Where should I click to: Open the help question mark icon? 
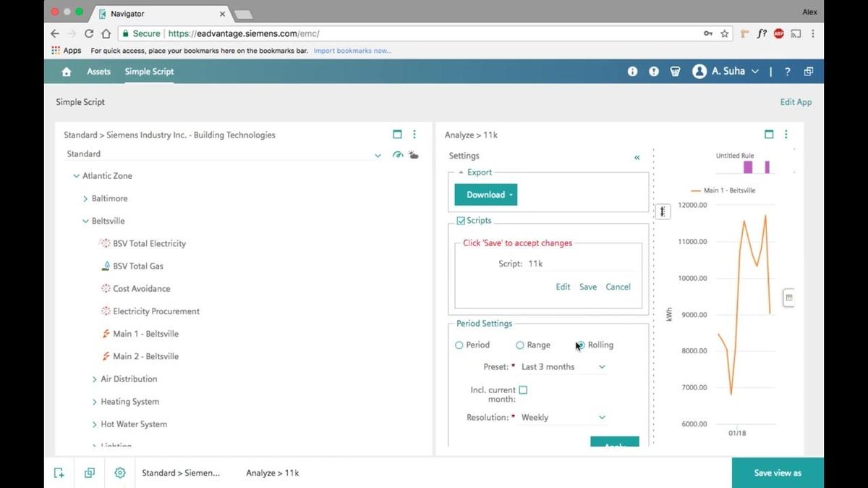[x=787, y=72]
